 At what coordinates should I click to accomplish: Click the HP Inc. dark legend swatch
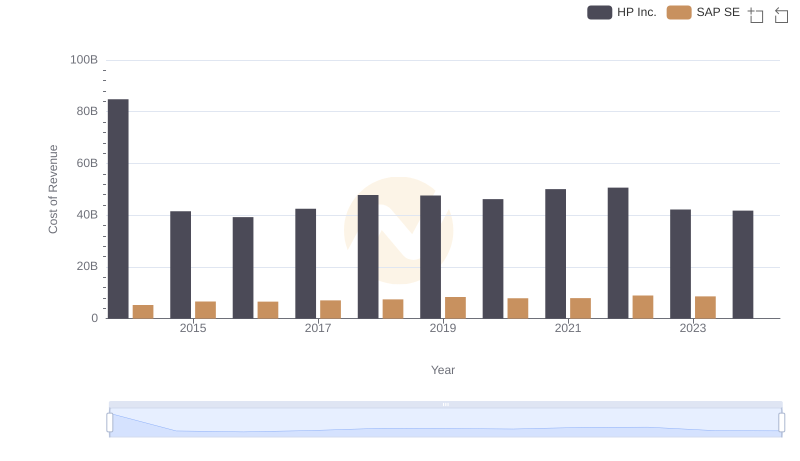point(599,12)
